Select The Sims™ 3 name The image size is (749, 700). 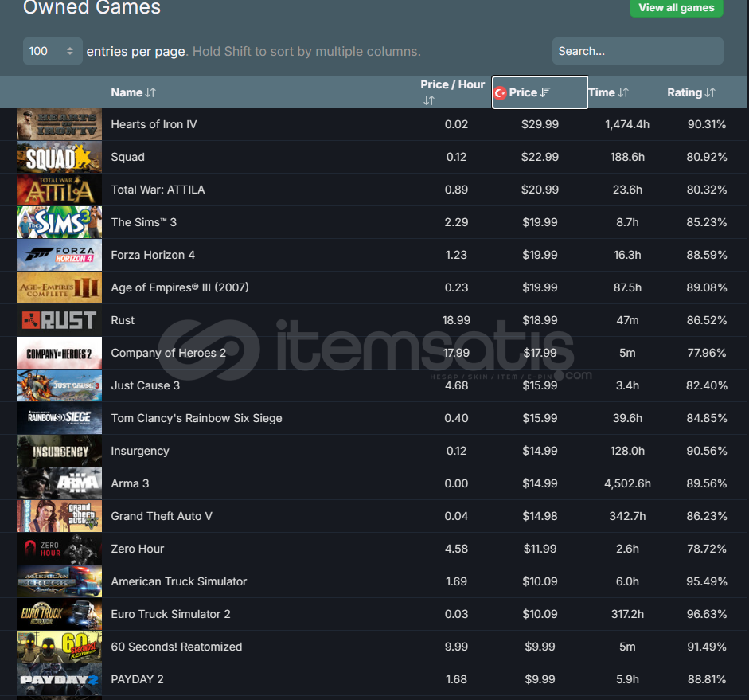(144, 222)
